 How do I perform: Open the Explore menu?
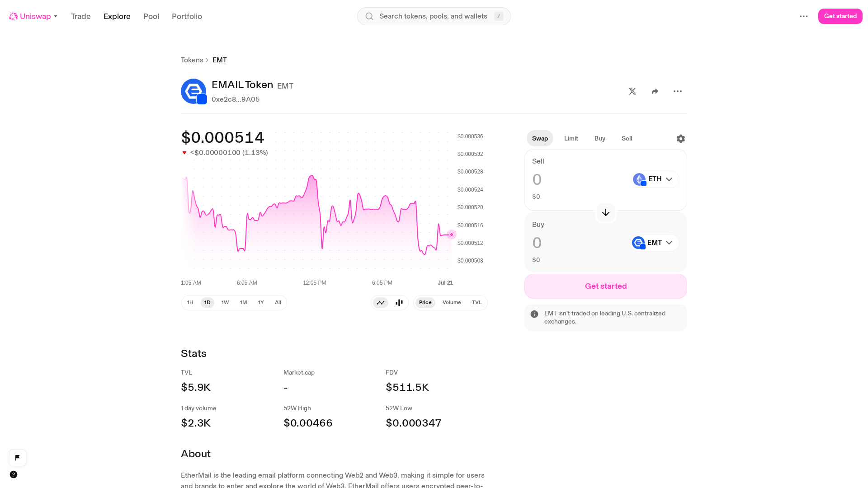[117, 16]
